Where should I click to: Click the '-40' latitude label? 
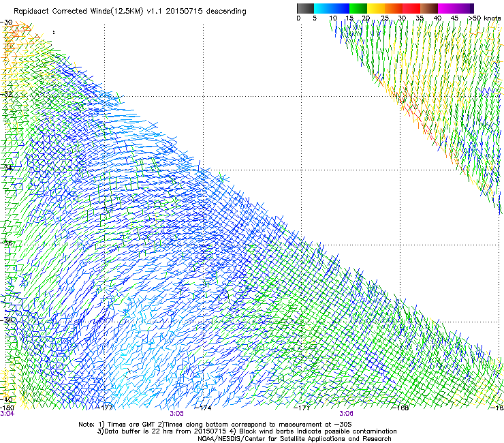coord(6,399)
